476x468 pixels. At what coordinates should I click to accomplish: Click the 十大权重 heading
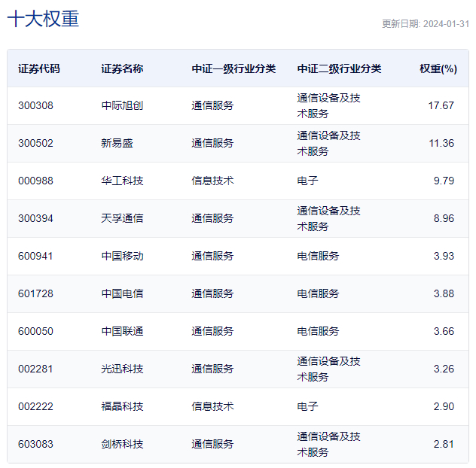(x=43, y=19)
